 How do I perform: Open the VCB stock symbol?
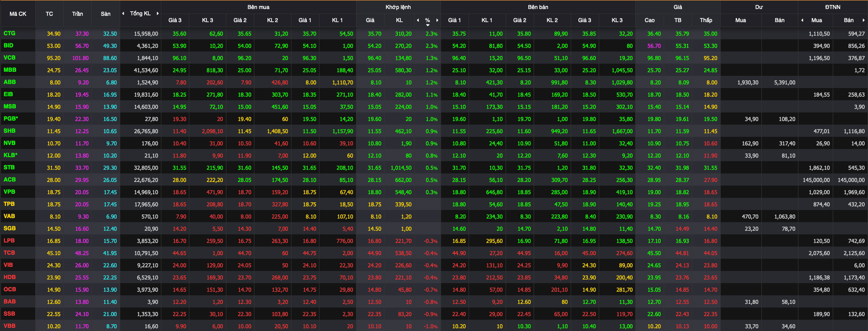coord(9,58)
